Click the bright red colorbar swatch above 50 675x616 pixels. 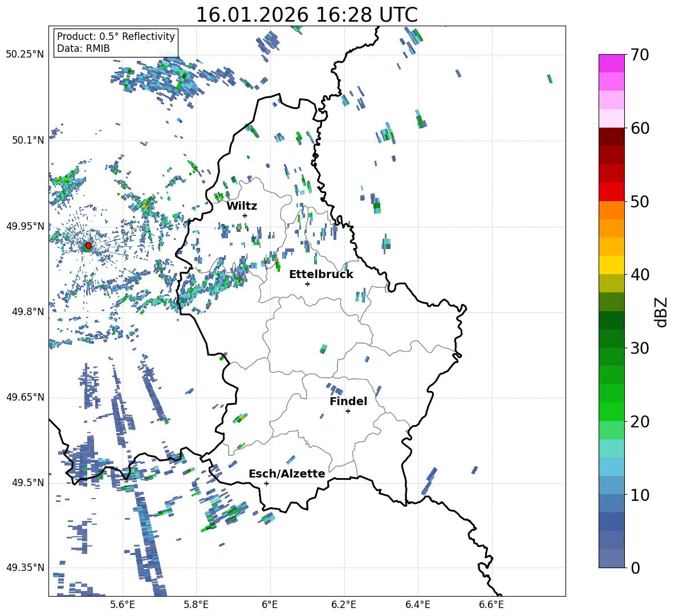[611, 192]
